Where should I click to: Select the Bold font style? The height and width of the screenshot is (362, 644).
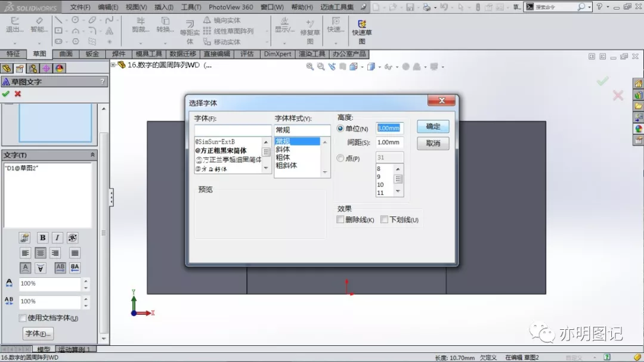coord(283,157)
